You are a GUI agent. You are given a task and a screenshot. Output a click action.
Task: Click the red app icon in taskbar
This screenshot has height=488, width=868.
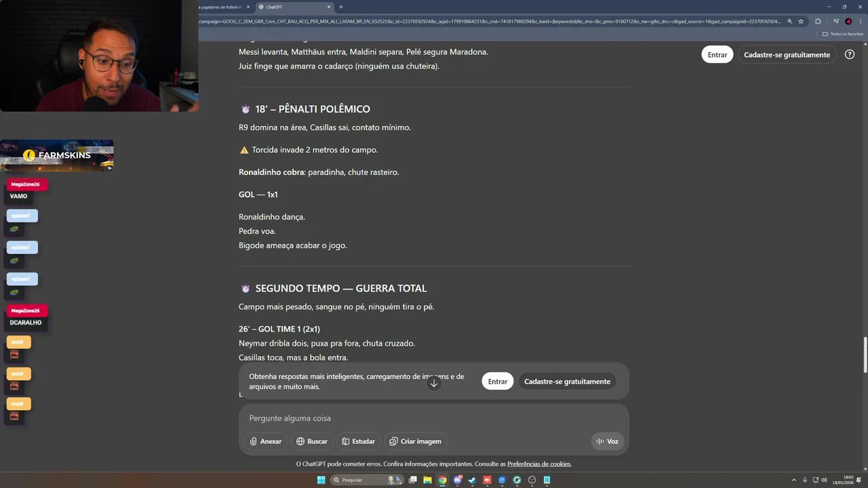click(487, 480)
